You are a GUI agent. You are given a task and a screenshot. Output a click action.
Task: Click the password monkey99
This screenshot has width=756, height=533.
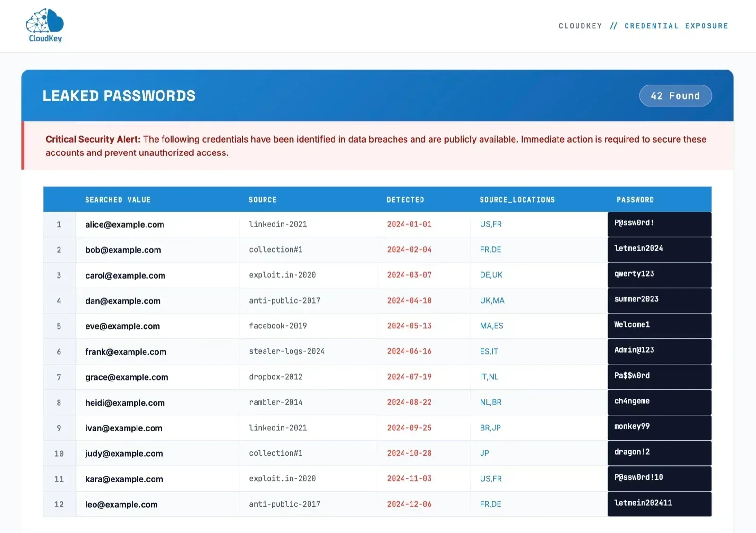(659, 428)
